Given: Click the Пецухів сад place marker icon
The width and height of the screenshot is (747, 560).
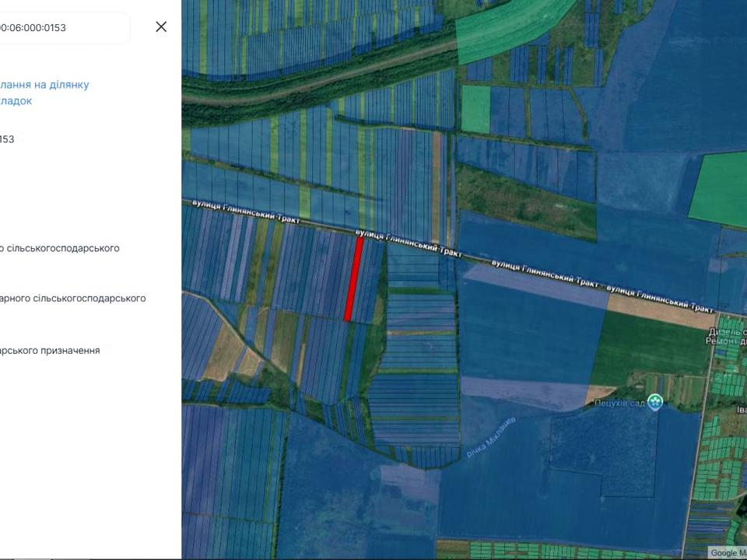Looking at the screenshot, I should (656, 402).
